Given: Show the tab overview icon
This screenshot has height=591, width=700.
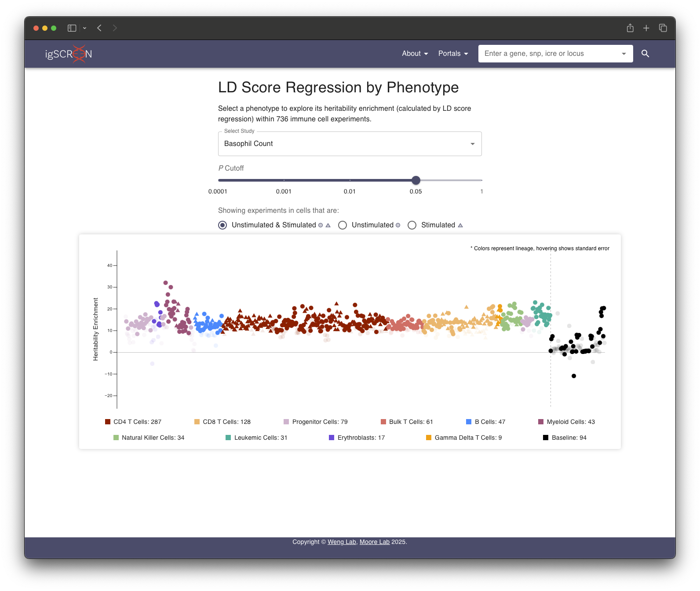Looking at the screenshot, I should pyautogui.click(x=663, y=28).
